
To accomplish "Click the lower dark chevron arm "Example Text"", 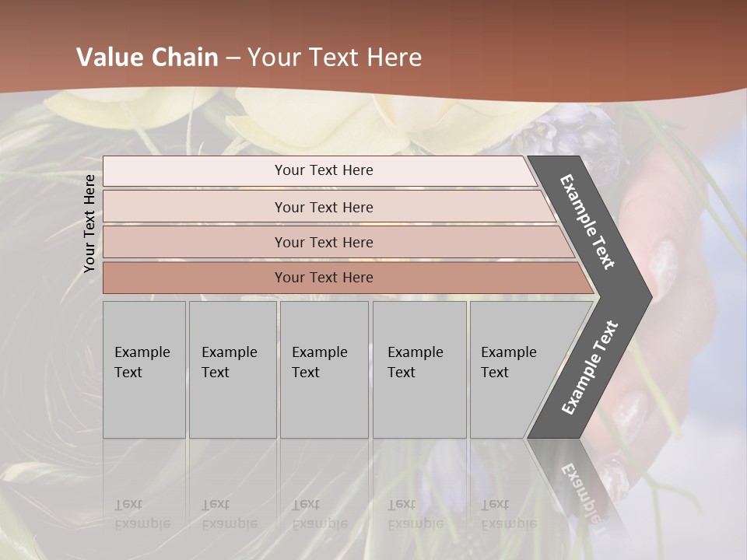I will tap(590, 367).
